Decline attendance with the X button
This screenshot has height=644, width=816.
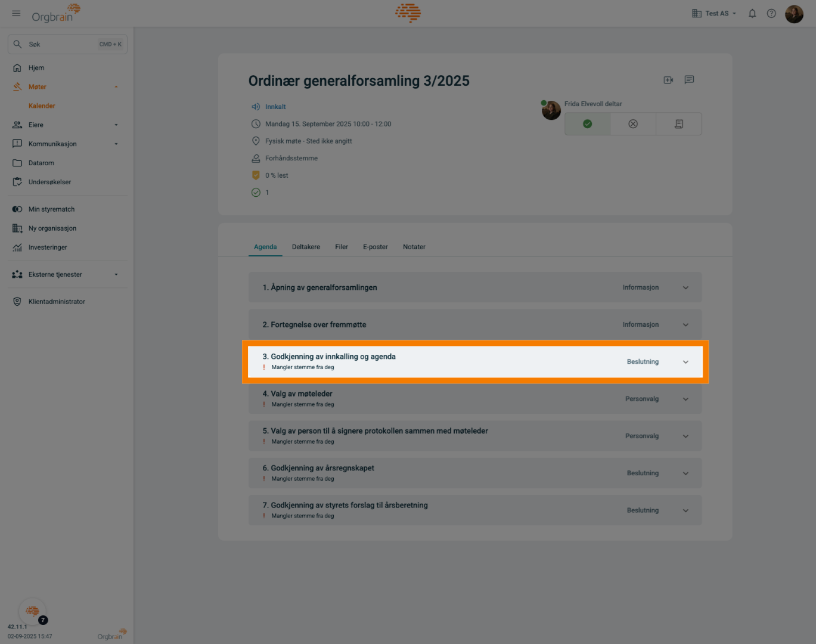[633, 124]
